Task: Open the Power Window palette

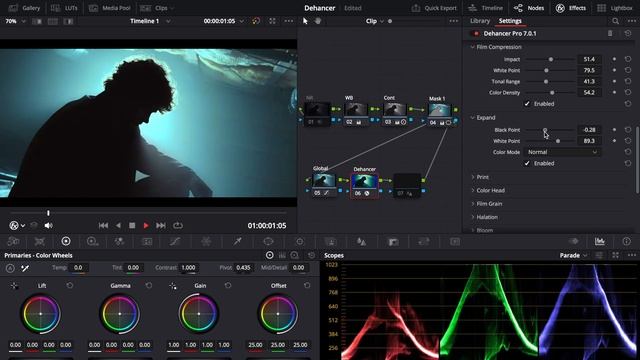Action: [268, 241]
